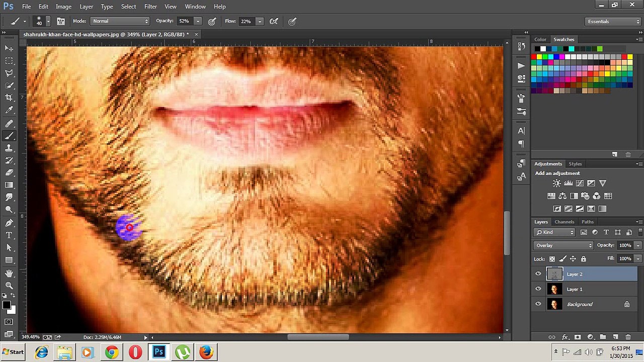Delete layer using trash icon

(x=628, y=337)
